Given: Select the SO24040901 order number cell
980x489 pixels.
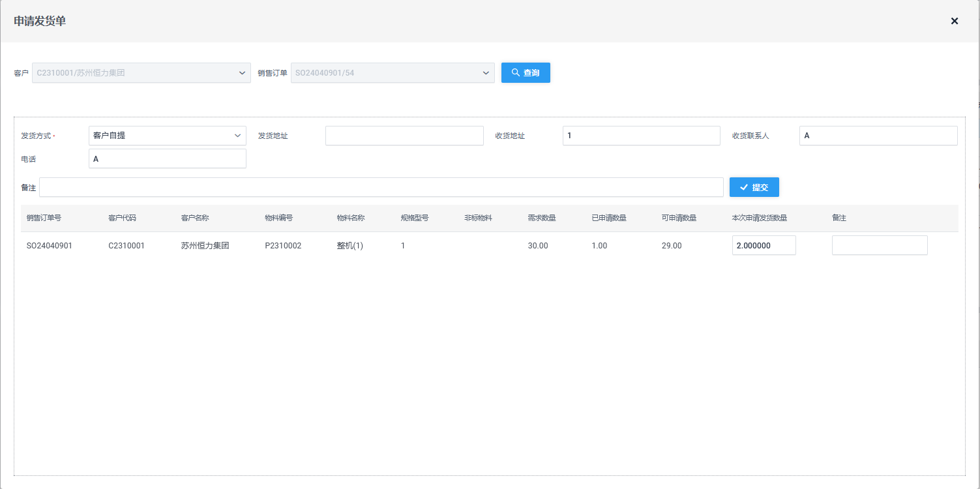Looking at the screenshot, I should (50, 246).
